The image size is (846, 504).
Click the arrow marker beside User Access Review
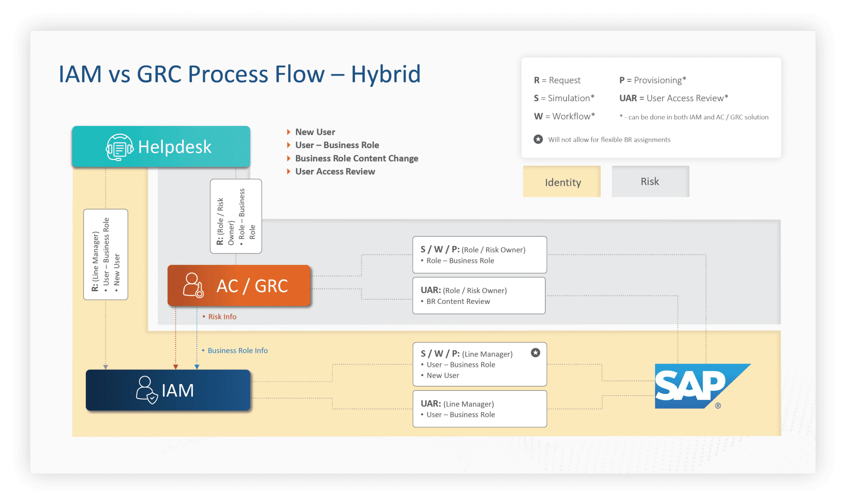tap(289, 171)
